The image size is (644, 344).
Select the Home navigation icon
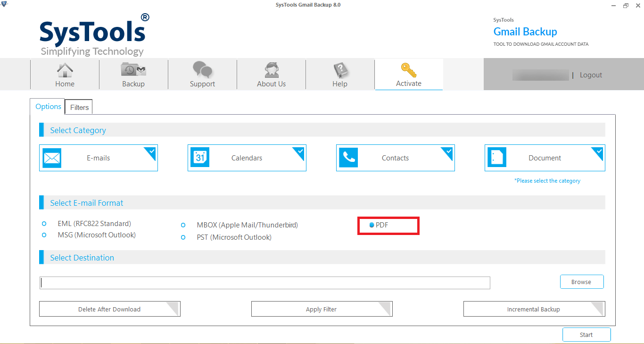click(65, 71)
